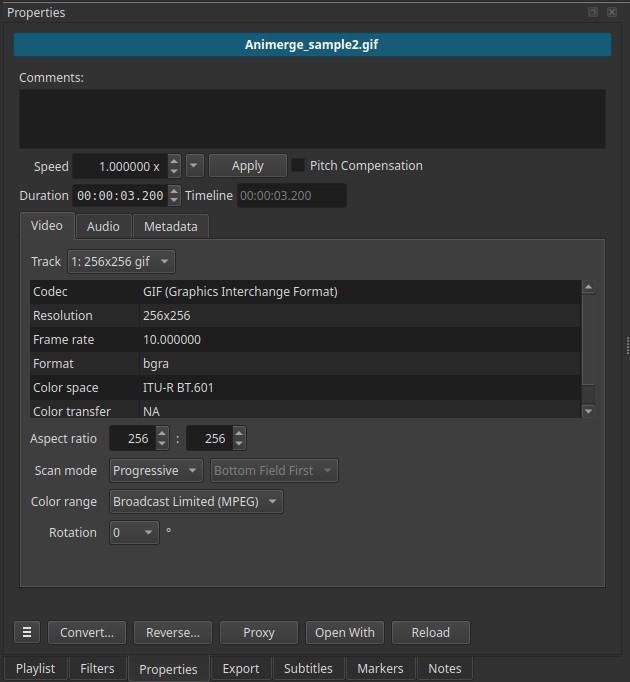This screenshot has width=630, height=682.
Task: Expand the Track selection dropdown
Action: [120, 262]
